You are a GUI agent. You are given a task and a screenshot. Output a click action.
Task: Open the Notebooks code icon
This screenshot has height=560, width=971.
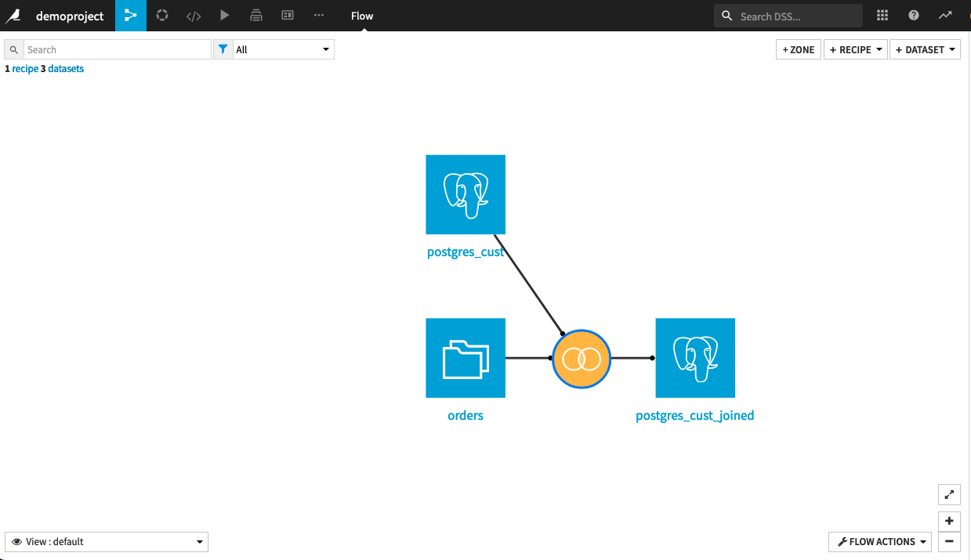coord(193,16)
